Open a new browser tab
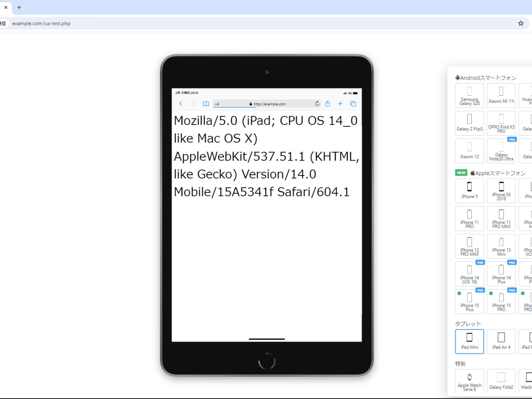The height and width of the screenshot is (399, 532). (x=19, y=8)
